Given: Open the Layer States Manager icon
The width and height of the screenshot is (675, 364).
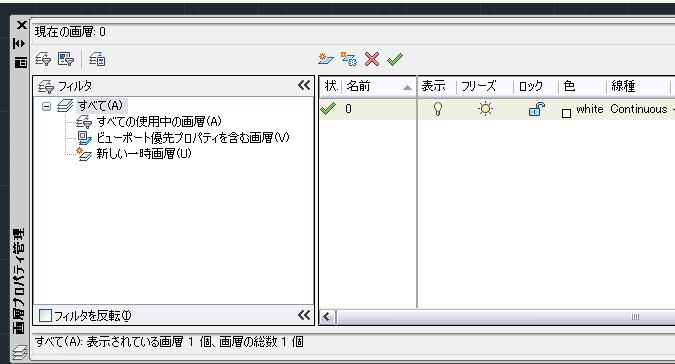Looking at the screenshot, I should point(97,59).
